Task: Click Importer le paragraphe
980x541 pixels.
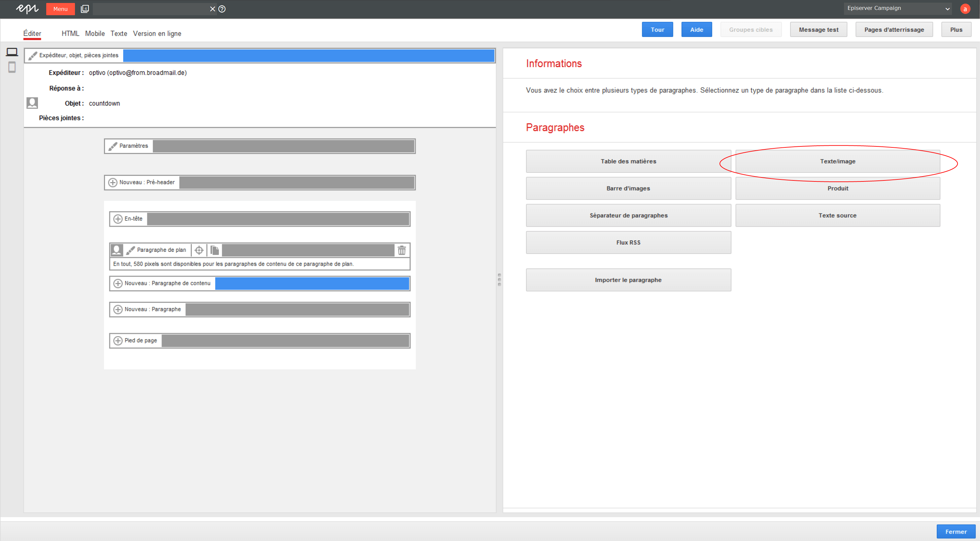Action: pos(628,280)
